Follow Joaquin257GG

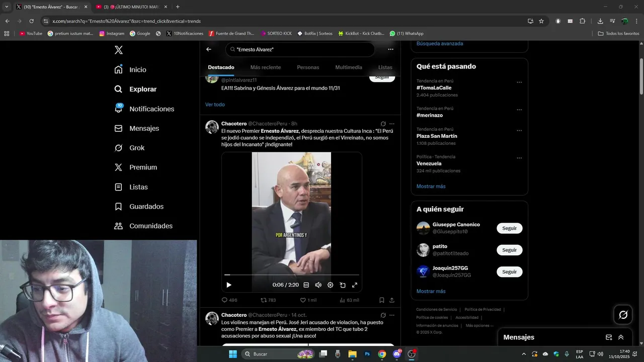510,272
